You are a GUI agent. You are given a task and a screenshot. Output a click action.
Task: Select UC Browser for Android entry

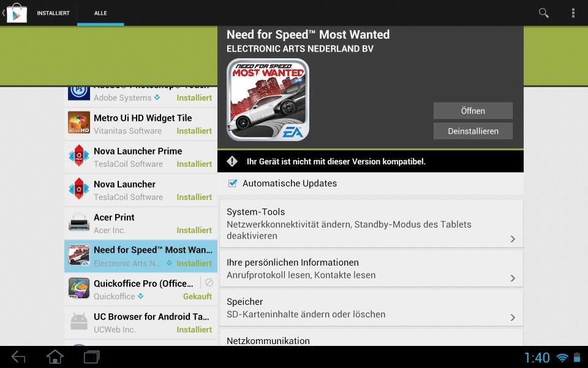(141, 323)
